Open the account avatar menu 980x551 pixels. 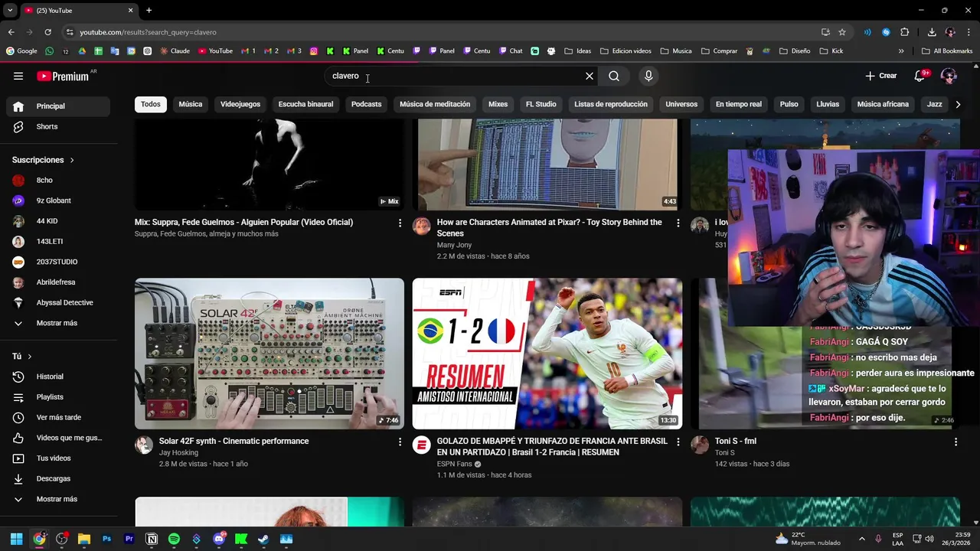pos(949,76)
